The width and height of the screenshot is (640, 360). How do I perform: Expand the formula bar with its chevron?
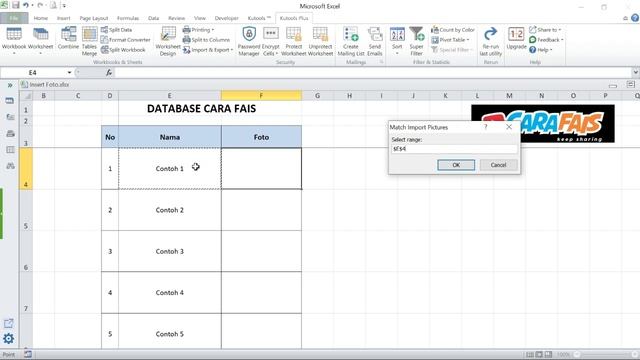click(x=636, y=72)
